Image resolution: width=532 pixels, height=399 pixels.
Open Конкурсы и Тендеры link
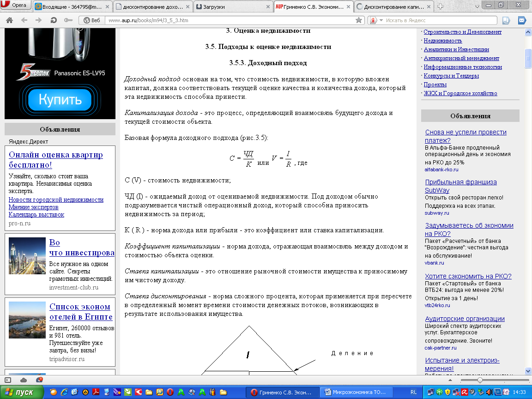(x=451, y=76)
